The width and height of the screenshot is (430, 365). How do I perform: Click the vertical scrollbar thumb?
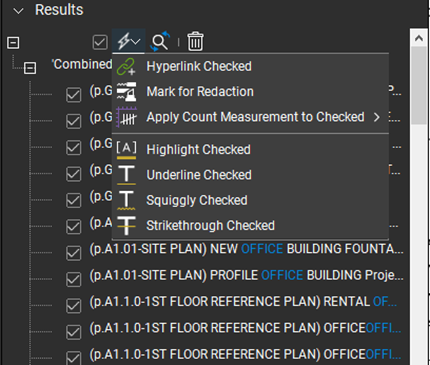(419, 85)
